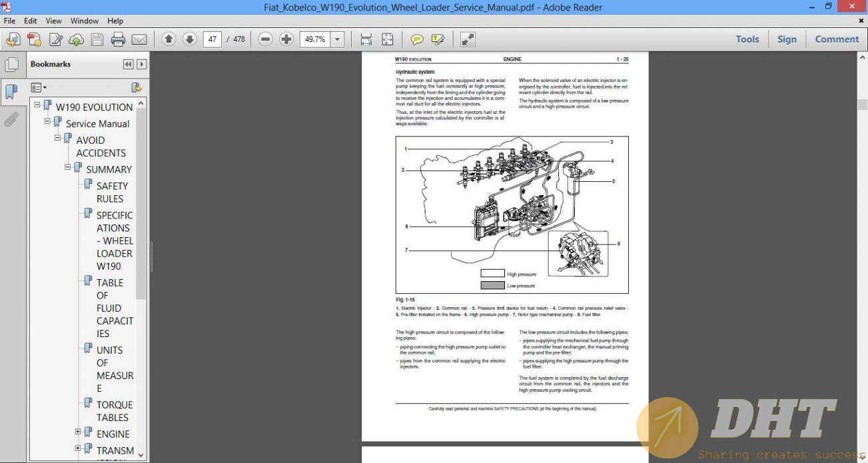The image size is (868, 463).
Task: Click the bookmark icon beside SAFETY RULES
Action: point(88,185)
